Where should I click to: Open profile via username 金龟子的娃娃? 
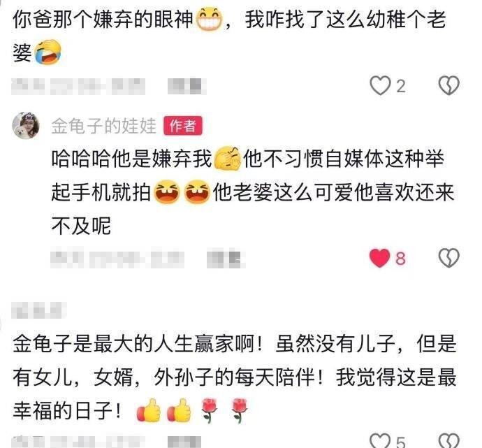coord(104,126)
